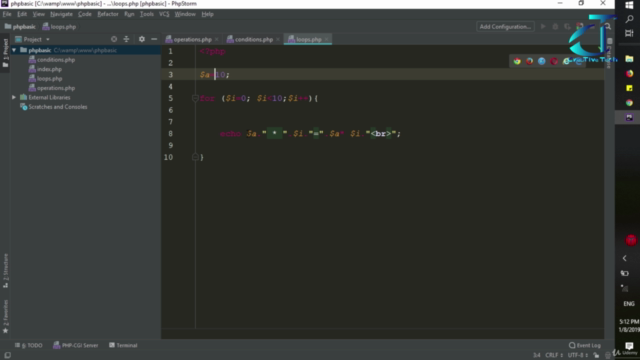The height and width of the screenshot is (360, 640).
Task: Open the Refactor menu
Action: 108,14
